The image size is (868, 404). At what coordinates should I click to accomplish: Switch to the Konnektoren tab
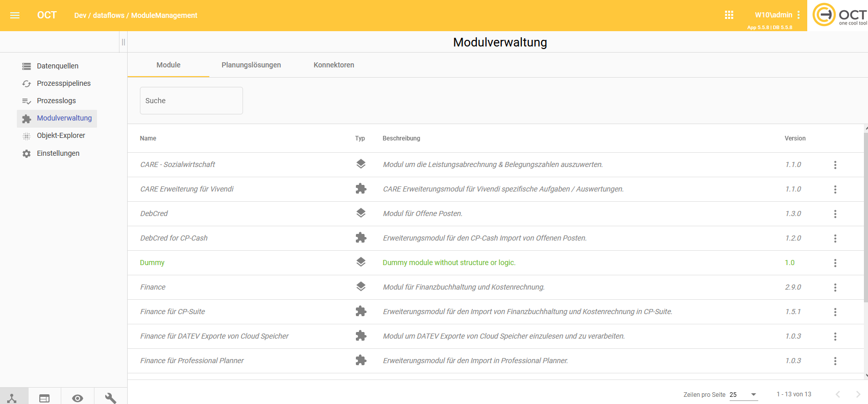334,65
